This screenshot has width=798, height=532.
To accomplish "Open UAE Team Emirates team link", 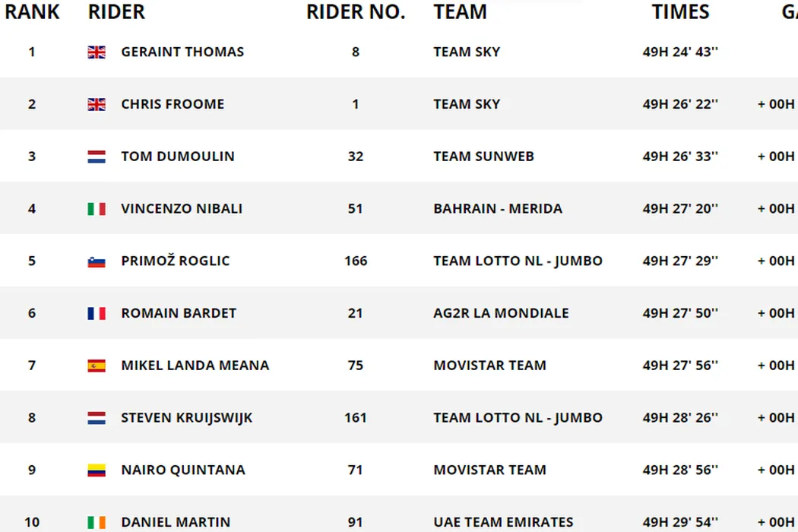I will coord(503,522).
